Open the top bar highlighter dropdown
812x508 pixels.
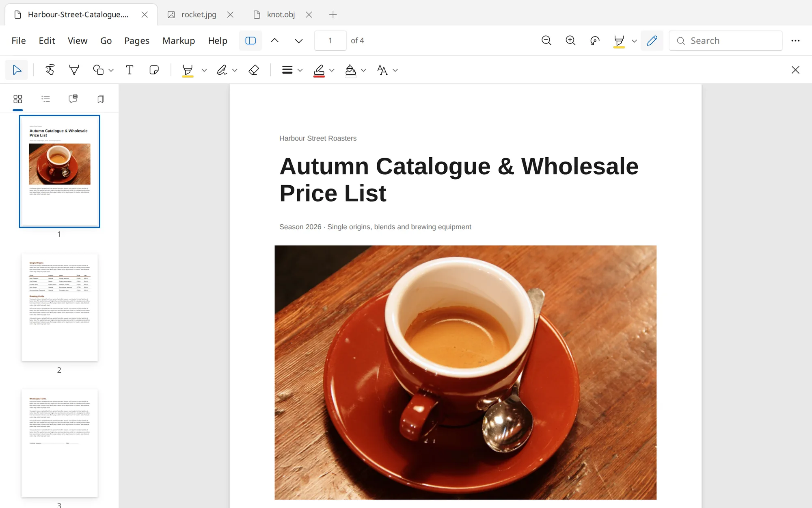click(x=634, y=41)
